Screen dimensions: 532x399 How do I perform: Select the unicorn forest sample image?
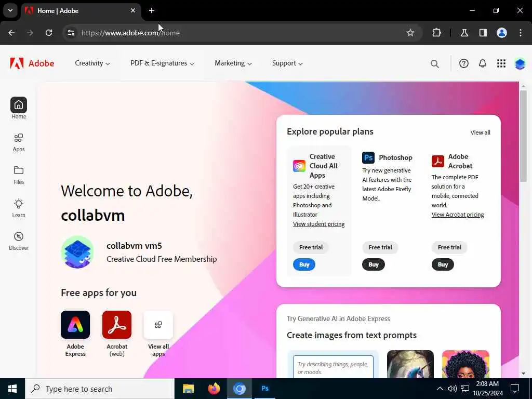410,364
